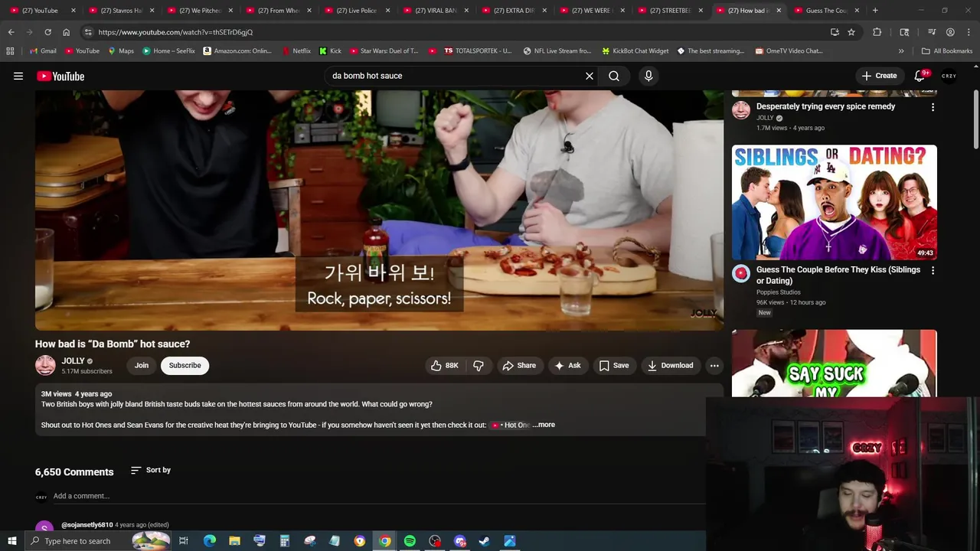Viewport: 980px width, 551px height.
Task: Switch to the 'Guess The Cou' tab
Action: coord(826,11)
